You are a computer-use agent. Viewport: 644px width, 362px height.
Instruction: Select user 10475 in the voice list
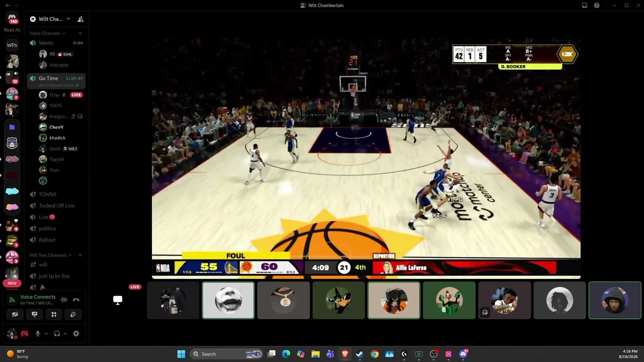point(55,106)
